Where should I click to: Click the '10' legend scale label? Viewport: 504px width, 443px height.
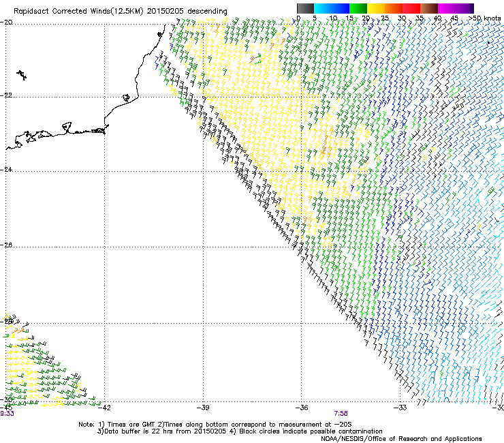333,18
